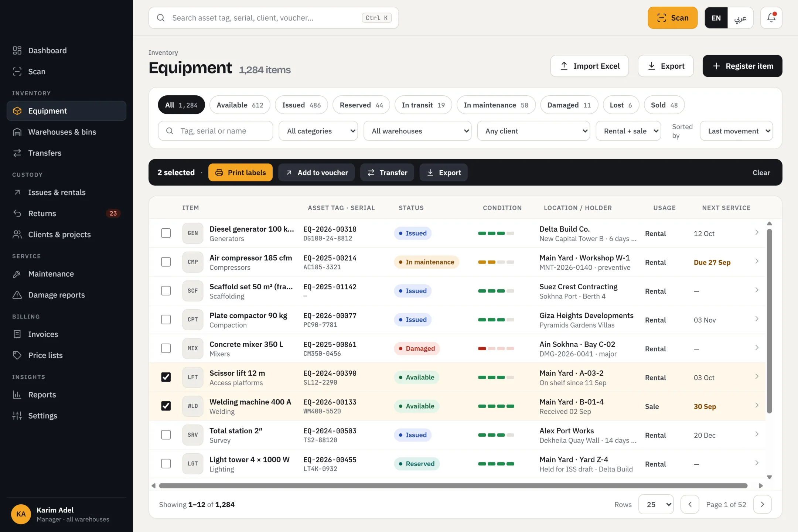This screenshot has width=798, height=532.
Task: Filter by Available 612 tab
Action: (240, 105)
